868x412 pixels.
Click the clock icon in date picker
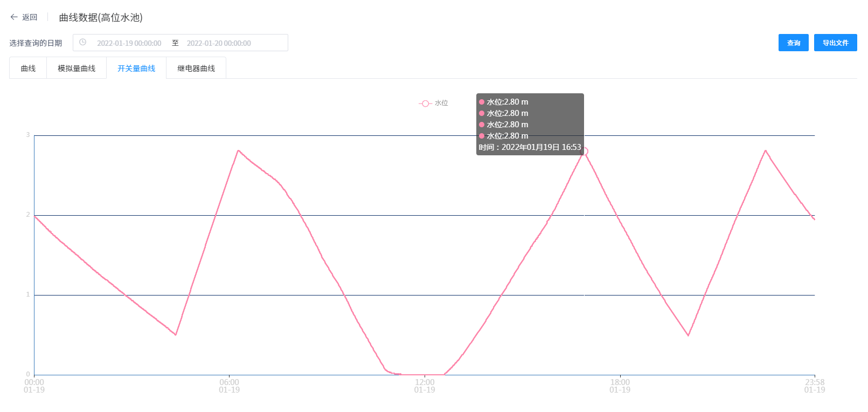pyautogui.click(x=82, y=42)
